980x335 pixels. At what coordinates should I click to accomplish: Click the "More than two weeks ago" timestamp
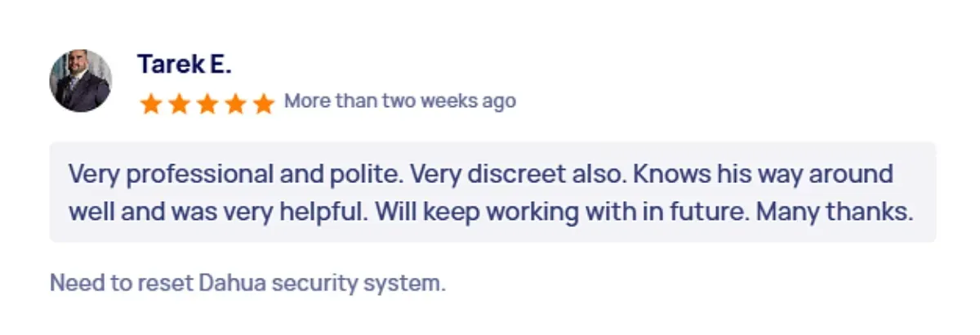pyautogui.click(x=399, y=101)
